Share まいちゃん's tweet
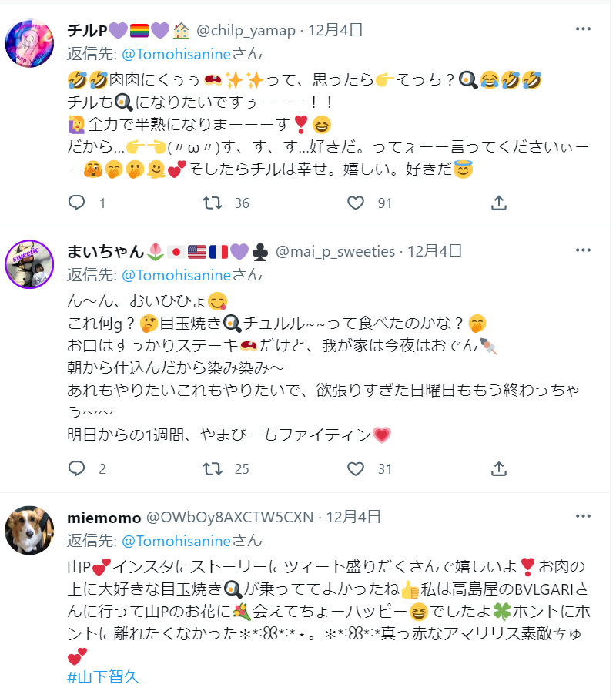The height and width of the screenshot is (698, 616). (x=499, y=468)
